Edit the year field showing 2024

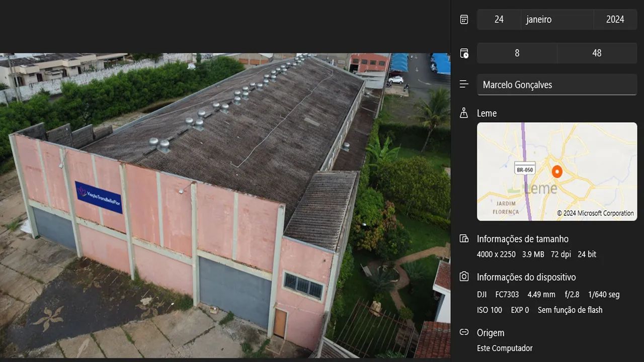(x=615, y=20)
